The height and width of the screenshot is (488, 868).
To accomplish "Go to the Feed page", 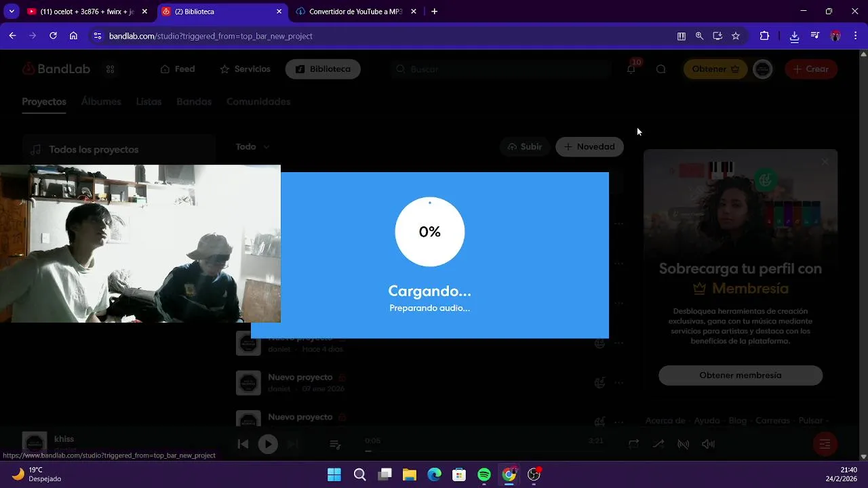I will (x=178, y=69).
